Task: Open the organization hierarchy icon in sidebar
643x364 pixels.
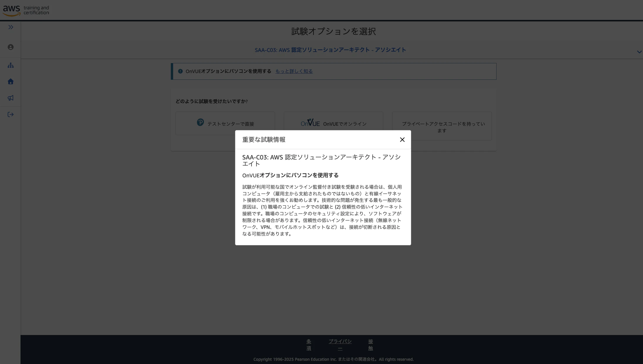Action: (x=11, y=65)
